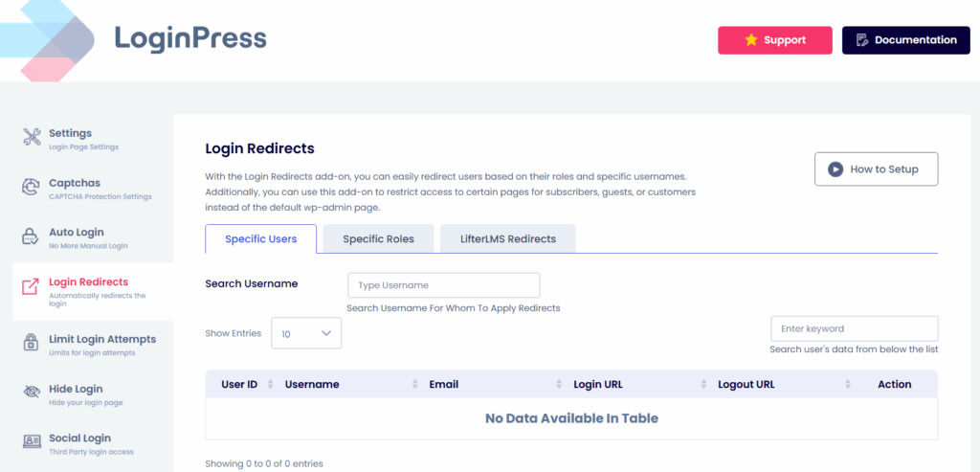
Task: Switch to the Specific Users tab
Action: click(x=260, y=238)
